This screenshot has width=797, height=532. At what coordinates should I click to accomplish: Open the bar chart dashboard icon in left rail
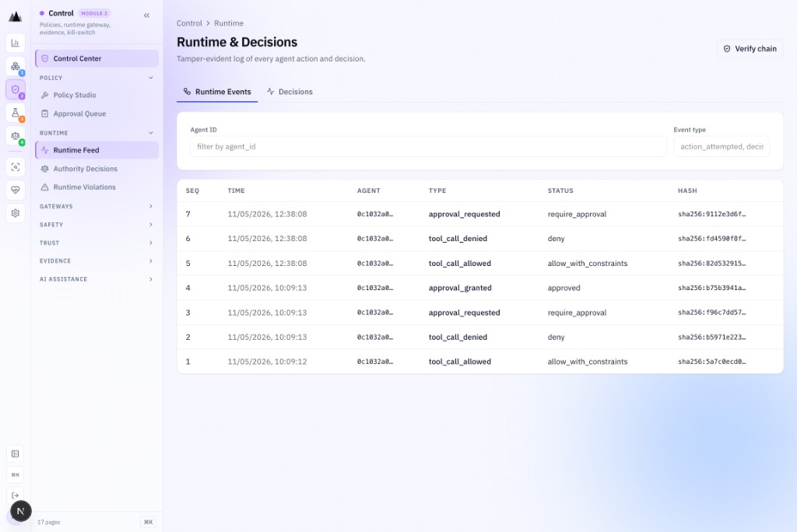tap(16, 44)
